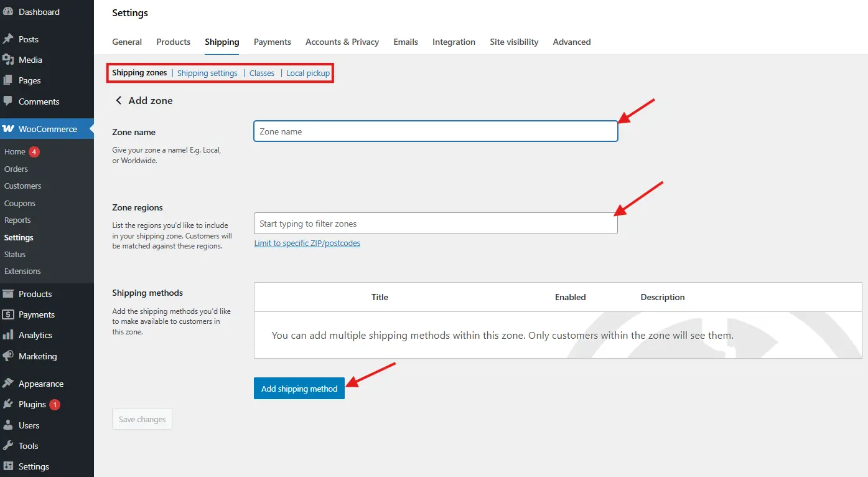
Task: Open the Local pickup sub-section link
Action: tap(308, 73)
